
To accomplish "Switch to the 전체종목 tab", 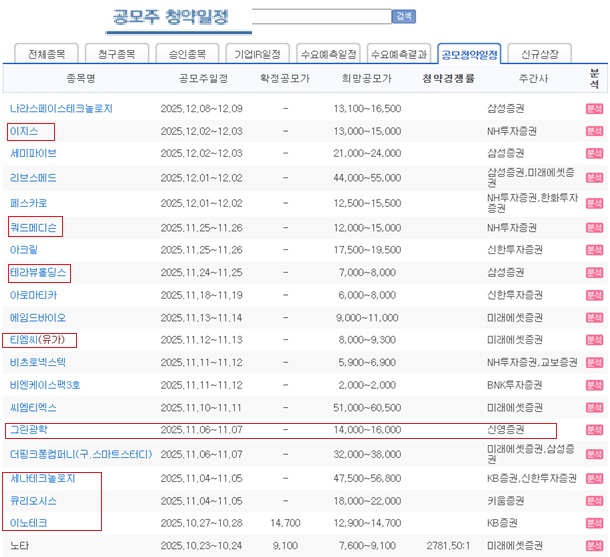I will point(46,54).
